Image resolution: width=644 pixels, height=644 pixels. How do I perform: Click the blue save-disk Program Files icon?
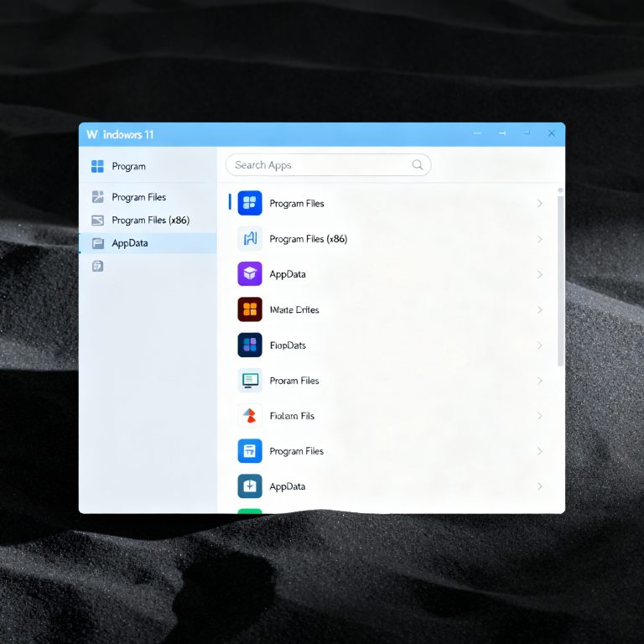[250, 450]
